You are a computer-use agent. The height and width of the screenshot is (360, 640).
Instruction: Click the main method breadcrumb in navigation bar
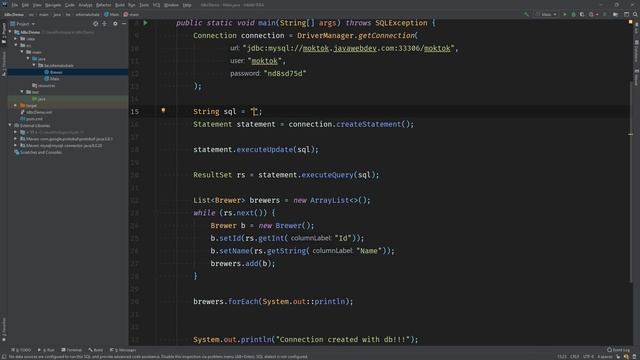coord(131,14)
